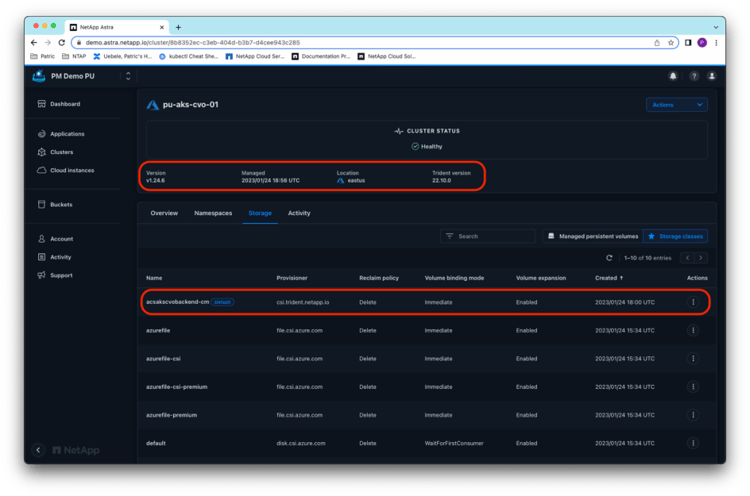Expand the PM Demo PU account switcher
The height and width of the screenshot is (496, 750).
[x=127, y=76]
